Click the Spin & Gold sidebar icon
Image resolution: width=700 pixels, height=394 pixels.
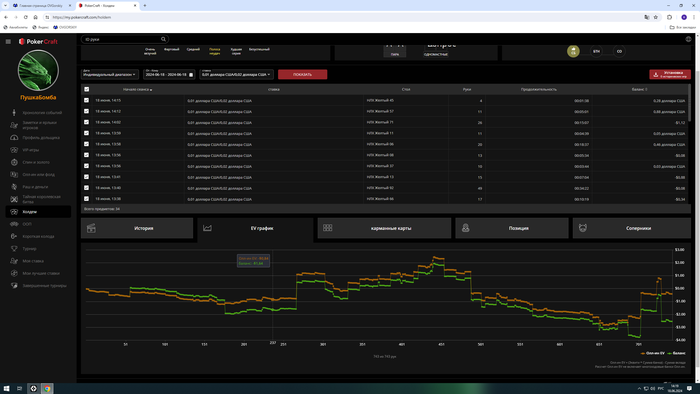pos(14,162)
